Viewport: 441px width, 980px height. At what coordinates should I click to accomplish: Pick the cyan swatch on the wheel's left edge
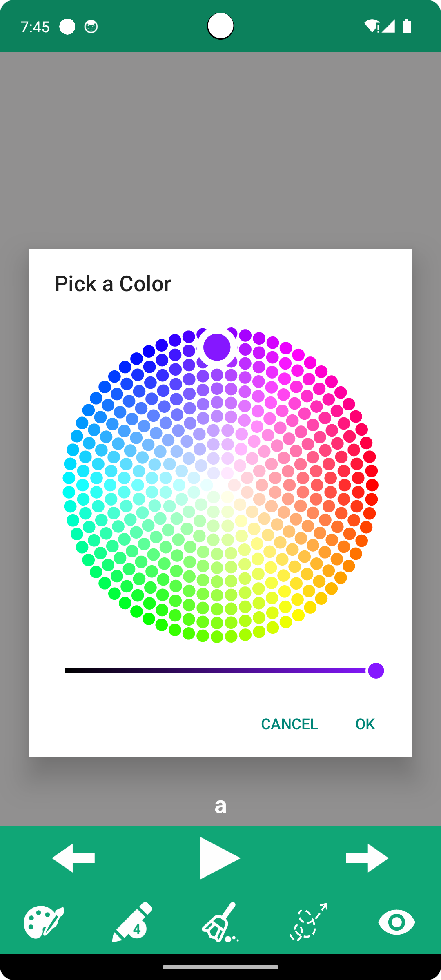pyautogui.click(x=69, y=478)
